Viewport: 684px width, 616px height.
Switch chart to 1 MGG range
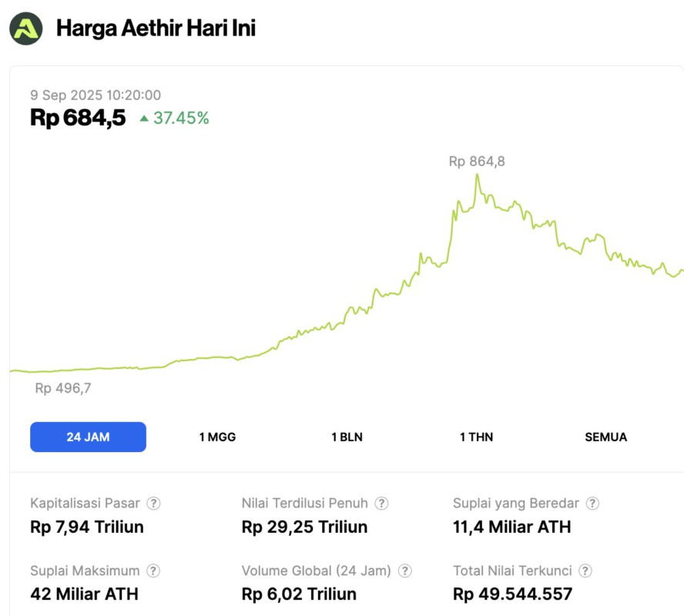click(x=217, y=437)
